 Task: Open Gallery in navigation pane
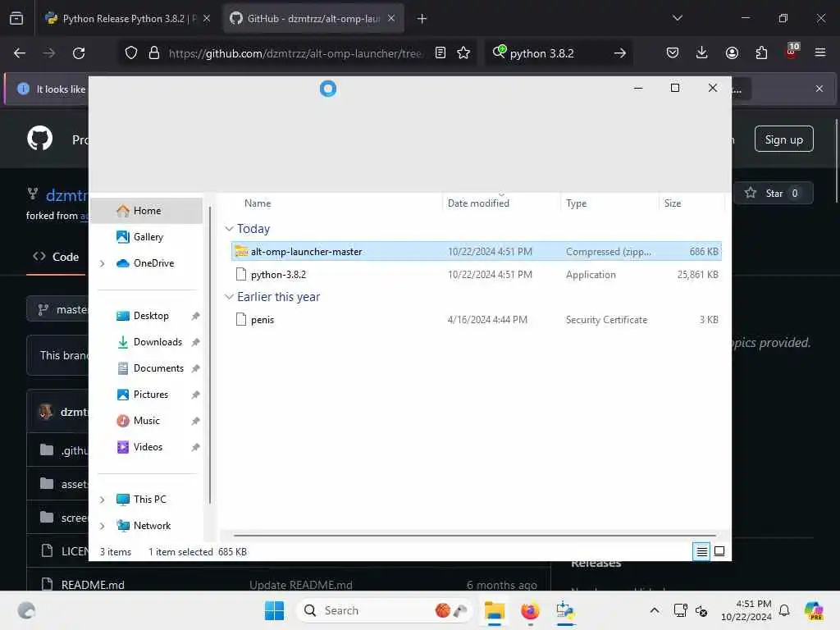[148, 237]
